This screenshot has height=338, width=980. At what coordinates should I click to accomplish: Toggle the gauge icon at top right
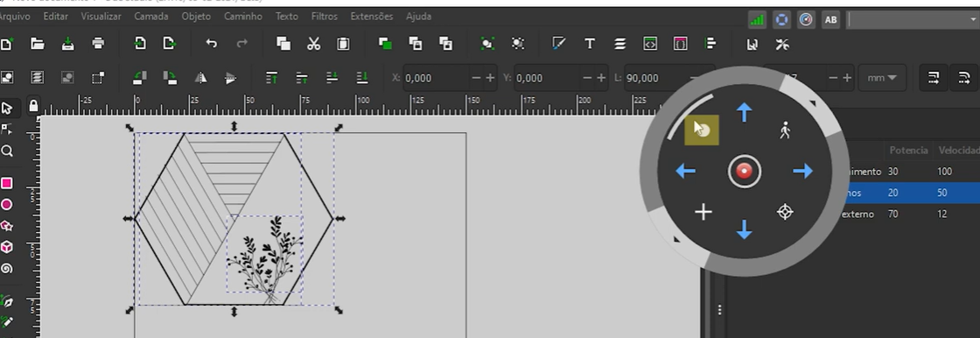(x=806, y=20)
